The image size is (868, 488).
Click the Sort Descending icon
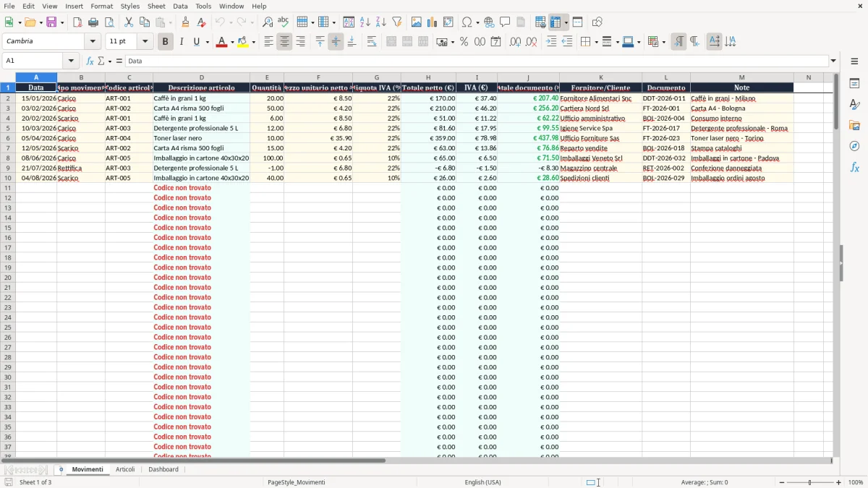pyautogui.click(x=381, y=22)
